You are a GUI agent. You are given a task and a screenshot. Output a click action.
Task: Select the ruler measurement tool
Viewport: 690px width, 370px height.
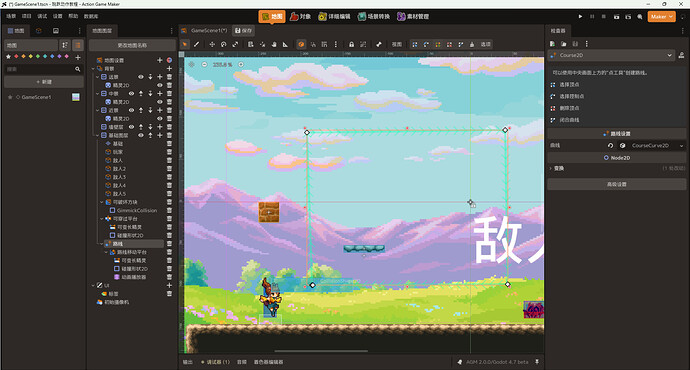(x=285, y=44)
